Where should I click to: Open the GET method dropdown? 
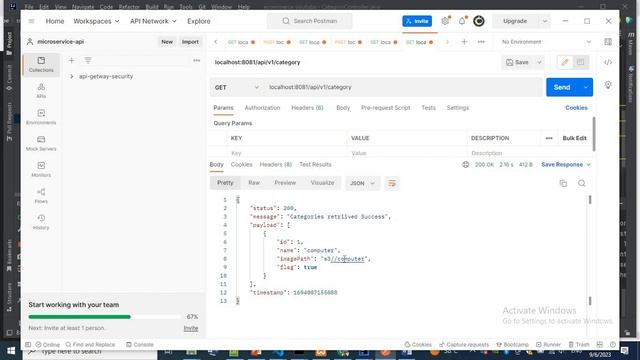237,87
